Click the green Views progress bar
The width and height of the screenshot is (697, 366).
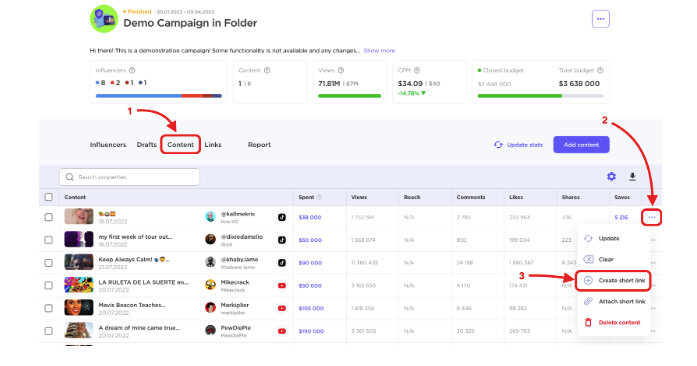[x=349, y=96]
